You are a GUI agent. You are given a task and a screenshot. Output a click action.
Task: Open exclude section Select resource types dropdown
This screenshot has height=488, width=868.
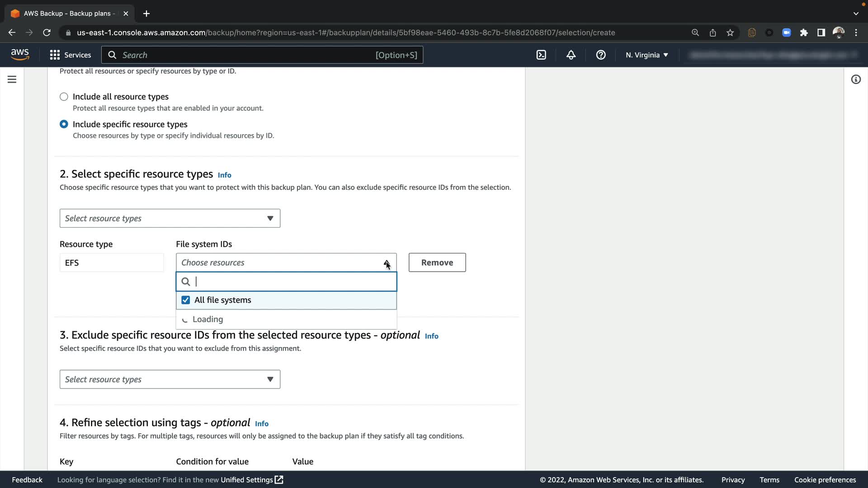pyautogui.click(x=170, y=380)
